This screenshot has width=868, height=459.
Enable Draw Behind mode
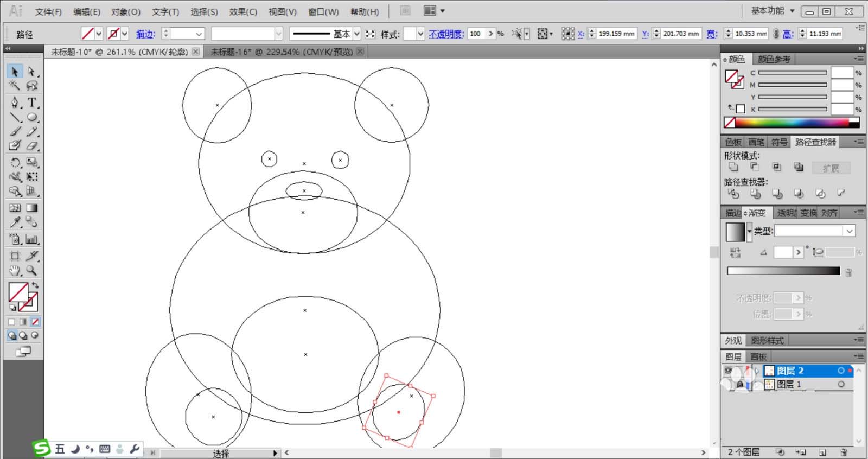click(23, 335)
